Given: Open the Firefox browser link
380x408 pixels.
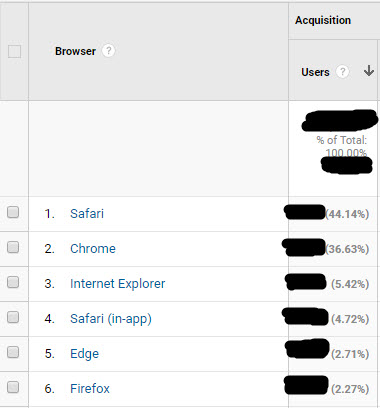Looking at the screenshot, I should 90,389.
